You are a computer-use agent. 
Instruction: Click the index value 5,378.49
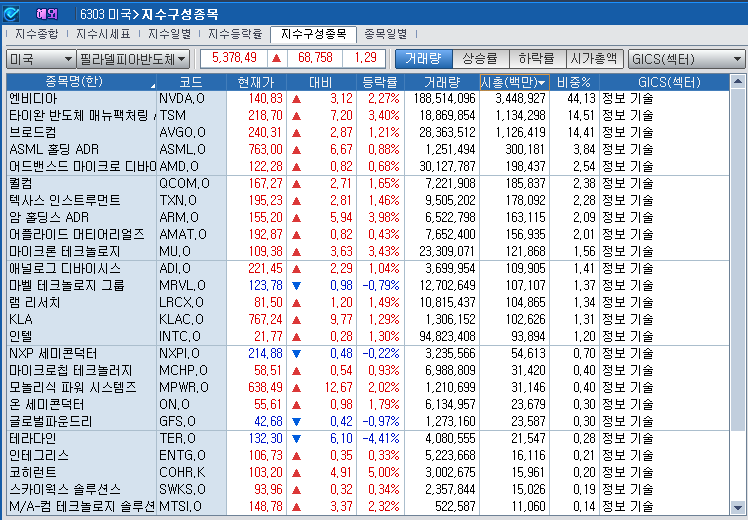coord(234,58)
